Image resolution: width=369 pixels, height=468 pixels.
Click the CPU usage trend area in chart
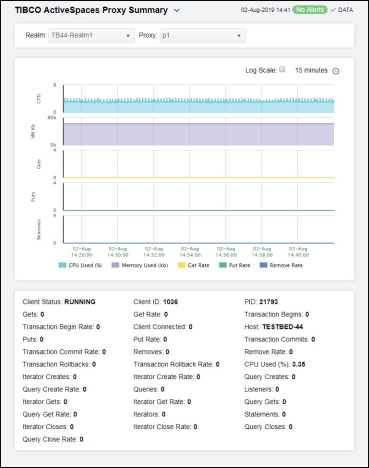pos(199,106)
